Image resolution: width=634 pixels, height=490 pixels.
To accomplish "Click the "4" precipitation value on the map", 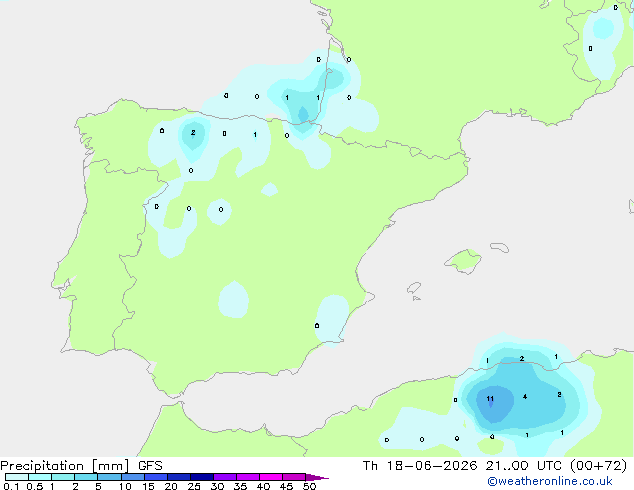I will tap(525, 397).
